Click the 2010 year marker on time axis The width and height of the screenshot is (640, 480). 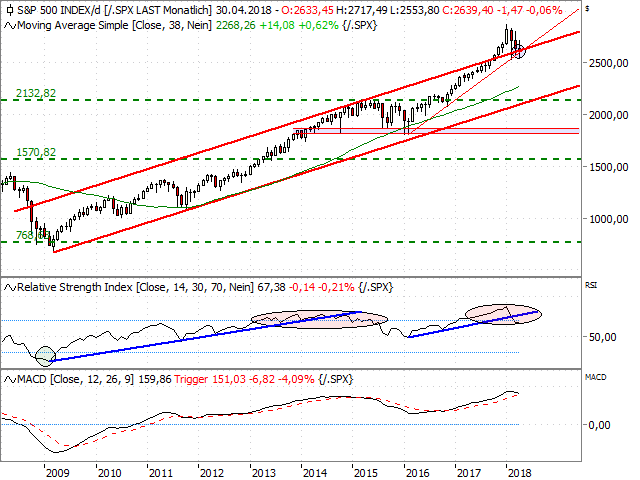(x=109, y=473)
